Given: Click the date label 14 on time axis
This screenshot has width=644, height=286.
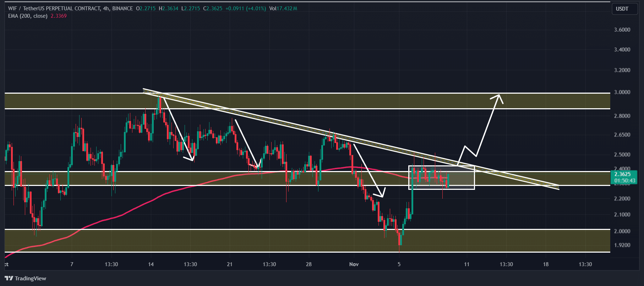Looking at the screenshot, I should tap(151, 264).
